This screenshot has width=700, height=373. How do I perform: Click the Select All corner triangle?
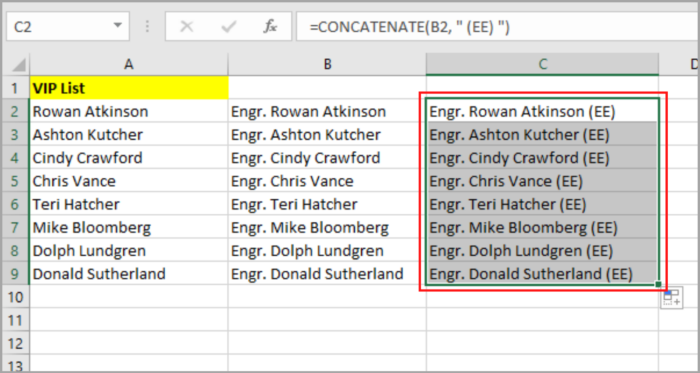19,66
